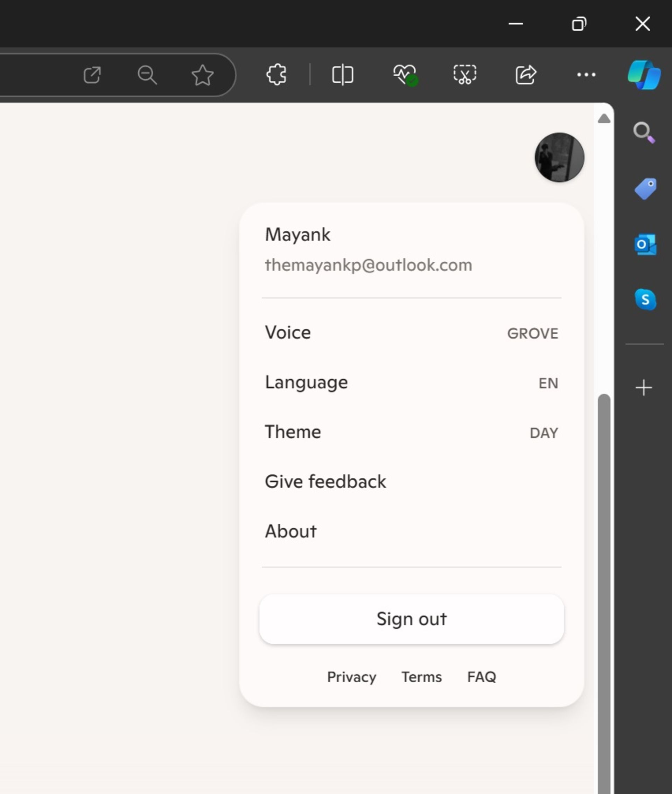
Task: Expand the Language setting EN option
Action: point(548,382)
